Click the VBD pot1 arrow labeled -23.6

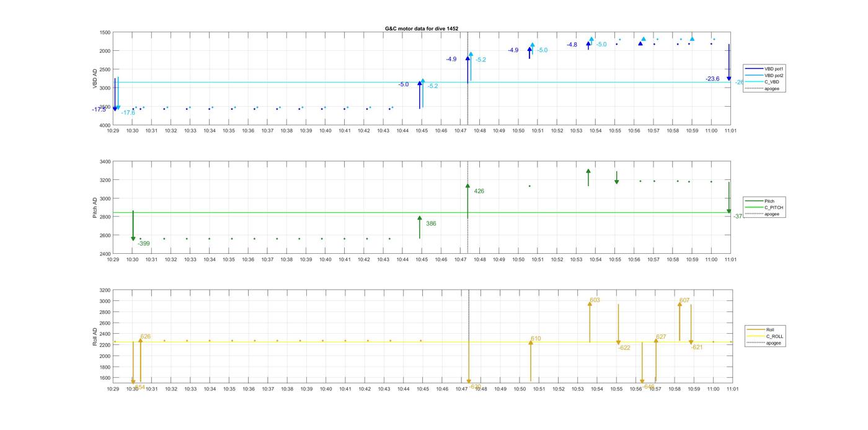[729, 62]
